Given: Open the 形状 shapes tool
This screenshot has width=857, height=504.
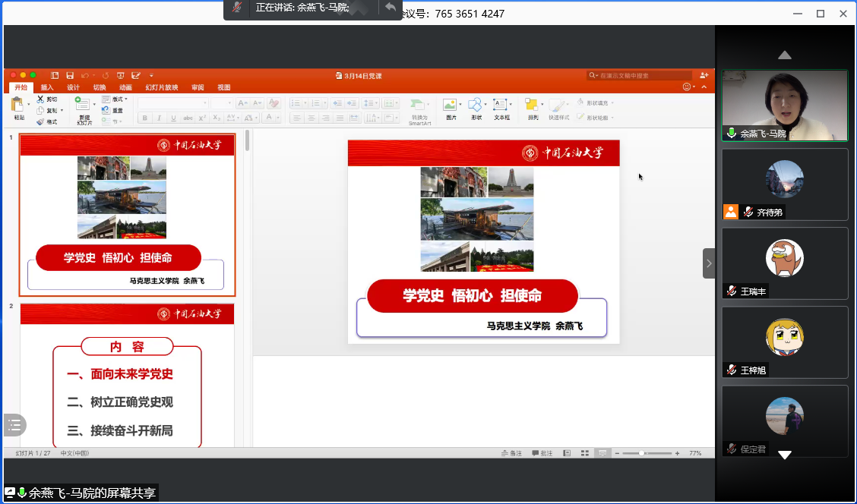Looking at the screenshot, I should pos(476,106).
